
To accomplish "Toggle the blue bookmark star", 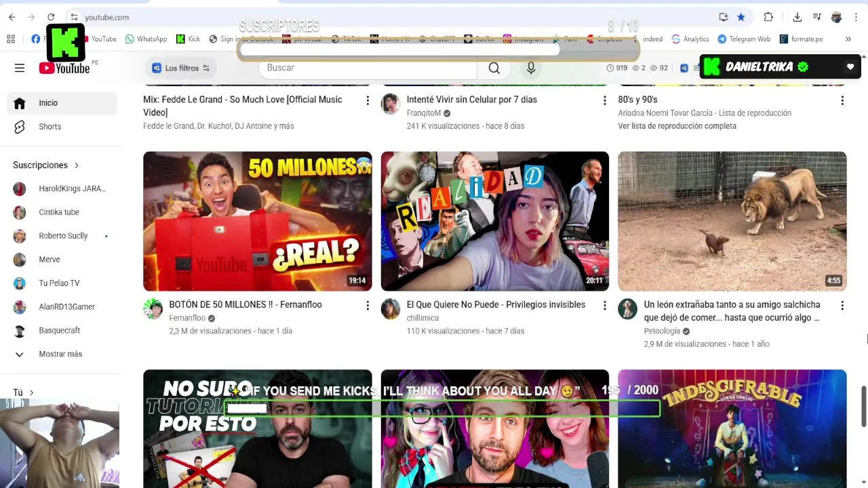I will pyautogui.click(x=741, y=17).
